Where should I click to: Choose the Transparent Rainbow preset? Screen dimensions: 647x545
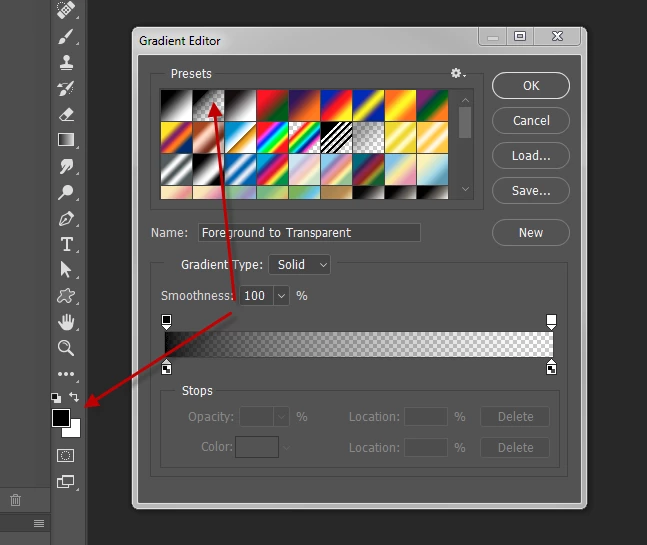tap(305, 137)
